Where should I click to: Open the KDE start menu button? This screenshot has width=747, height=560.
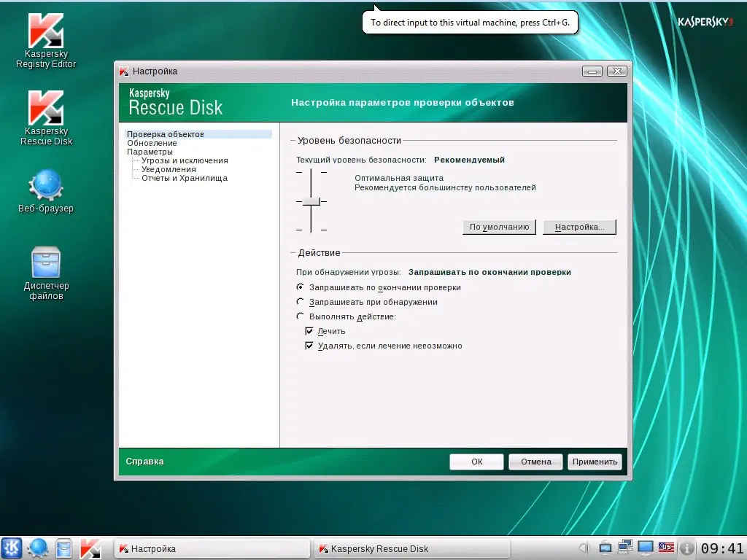(x=12, y=548)
